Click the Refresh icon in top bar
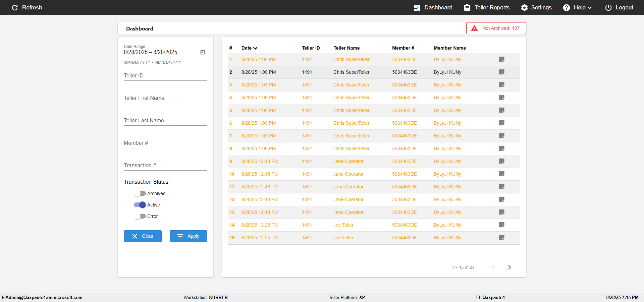Viewport: 644px width, 302px height. coord(15,7)
